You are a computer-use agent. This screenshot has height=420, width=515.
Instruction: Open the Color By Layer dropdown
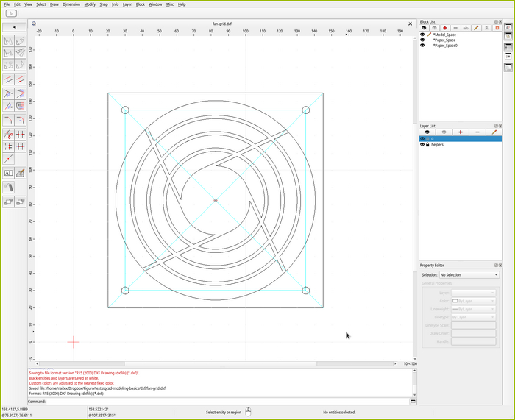coord(474,301)
